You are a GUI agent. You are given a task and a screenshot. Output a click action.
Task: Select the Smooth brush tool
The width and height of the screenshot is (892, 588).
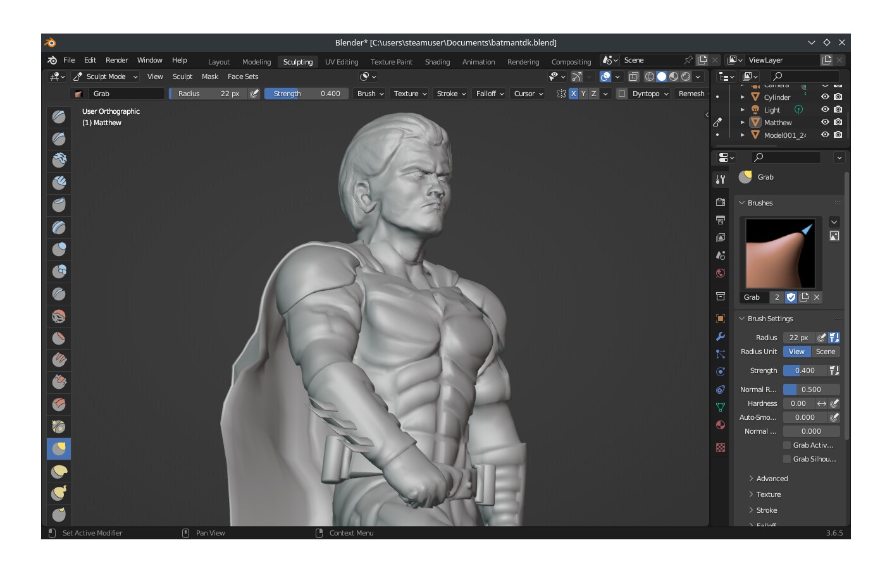click(59, 315)
